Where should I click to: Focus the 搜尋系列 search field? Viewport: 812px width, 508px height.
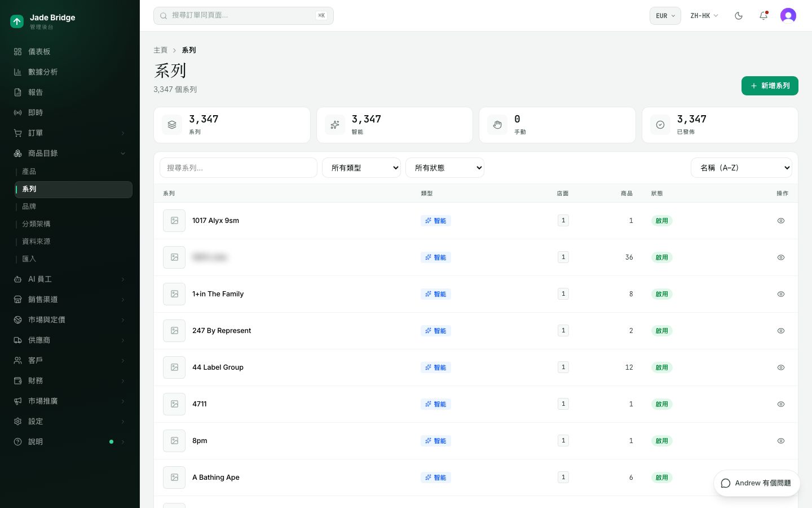coord(239,168)
